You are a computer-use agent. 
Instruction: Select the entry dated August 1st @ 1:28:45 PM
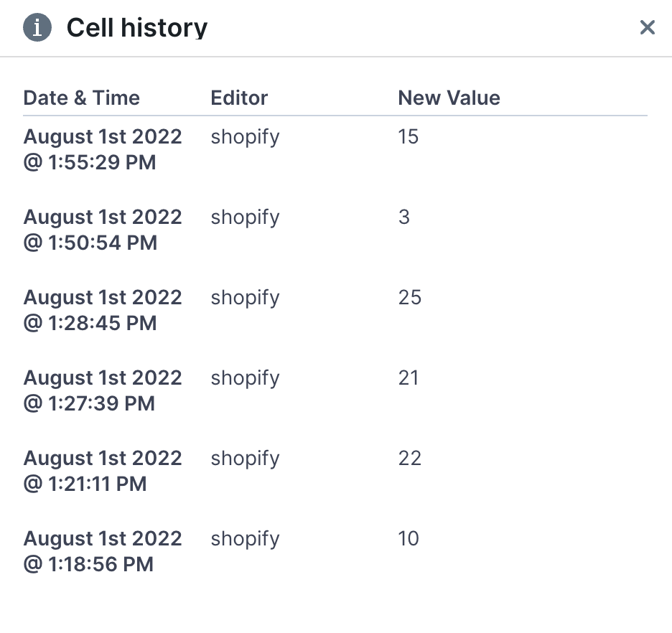pyautogui.click(x=103, y=310)
